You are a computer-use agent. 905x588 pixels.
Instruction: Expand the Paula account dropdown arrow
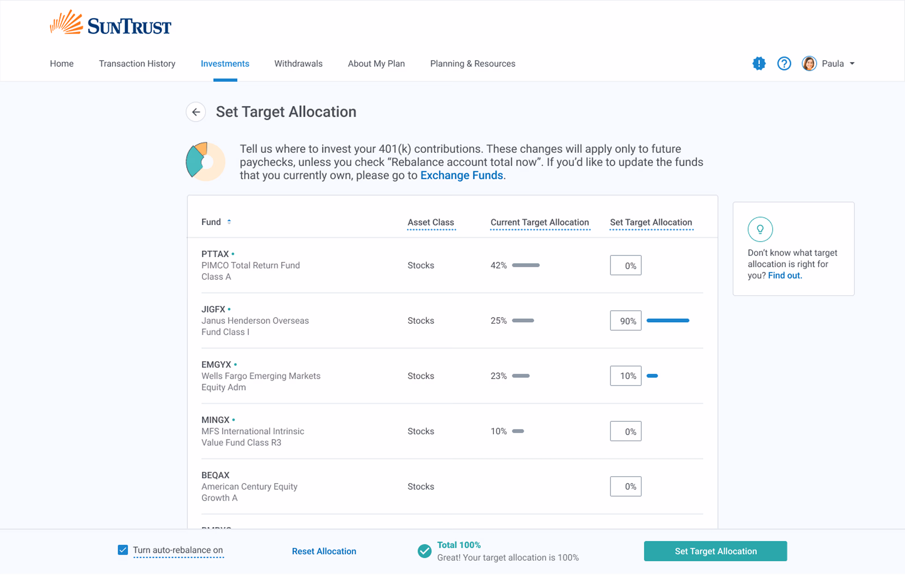coord(852,63)
